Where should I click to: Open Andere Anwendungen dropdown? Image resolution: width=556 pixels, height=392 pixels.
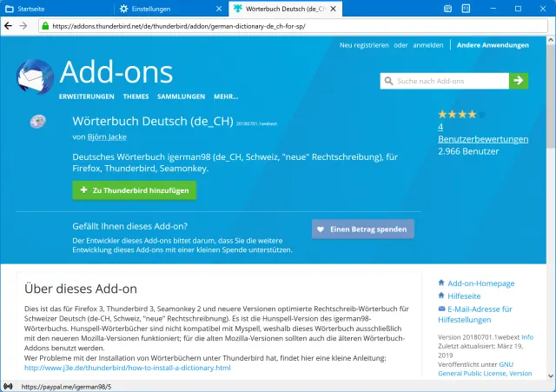[x=493, y=45]
